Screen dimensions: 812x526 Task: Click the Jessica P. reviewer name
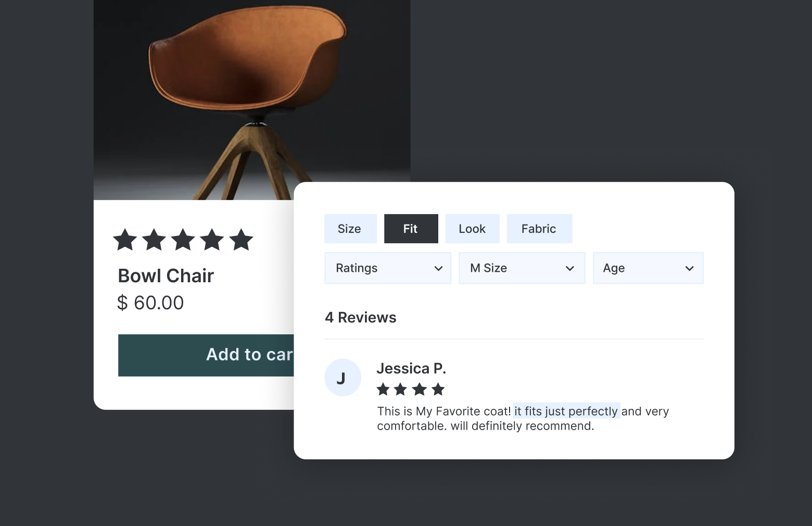pos(411,368)
